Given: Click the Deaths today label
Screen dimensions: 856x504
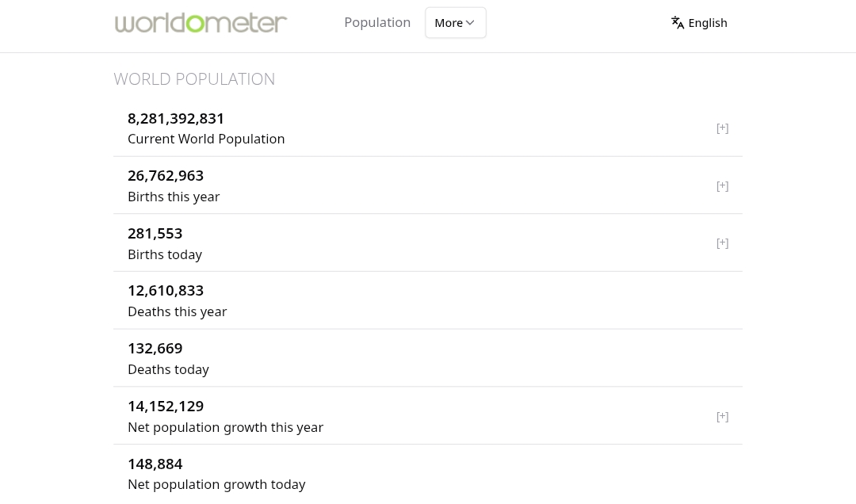Looking at the screenshot, I should point(168,369).
